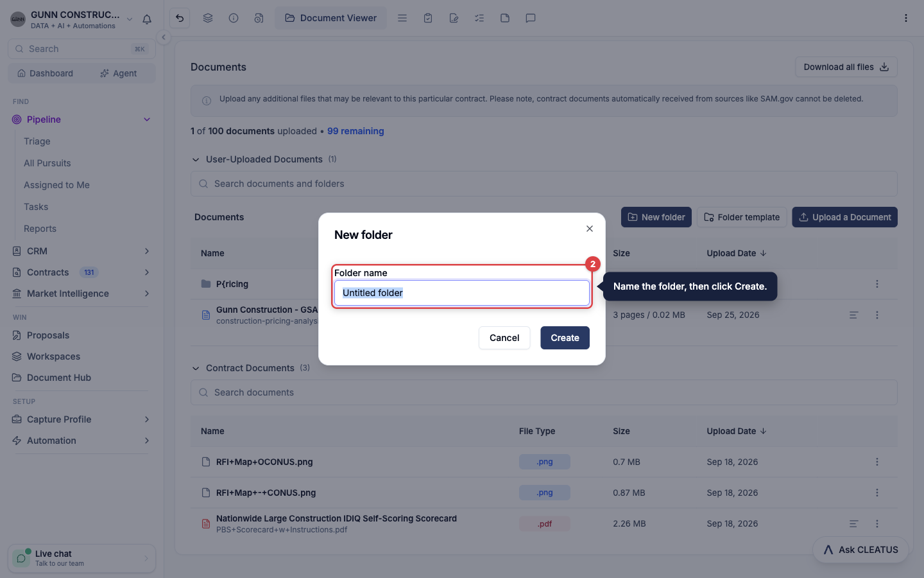Open Tasks in sidebar
This screenshot has height=578, width=924.
point(36,207)
